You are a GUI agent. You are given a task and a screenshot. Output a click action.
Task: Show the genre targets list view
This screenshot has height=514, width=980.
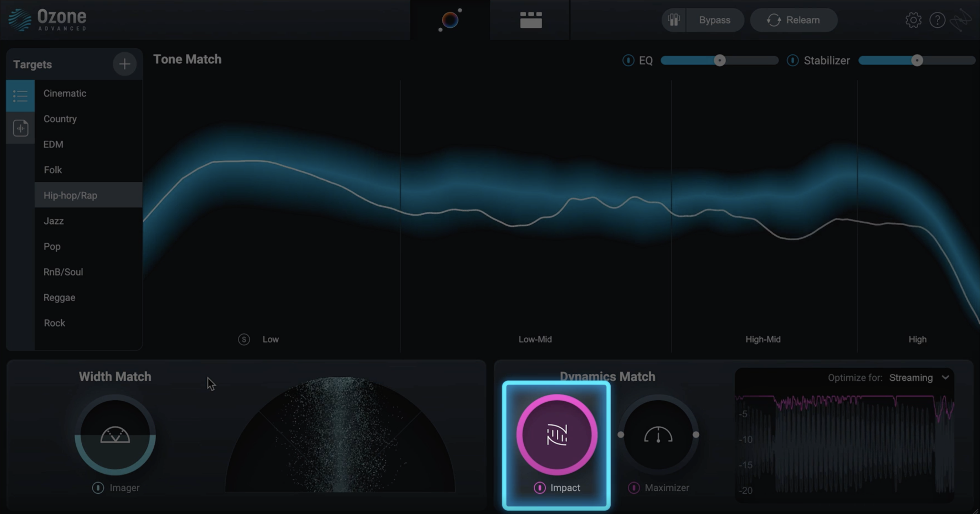coord(20,96)
